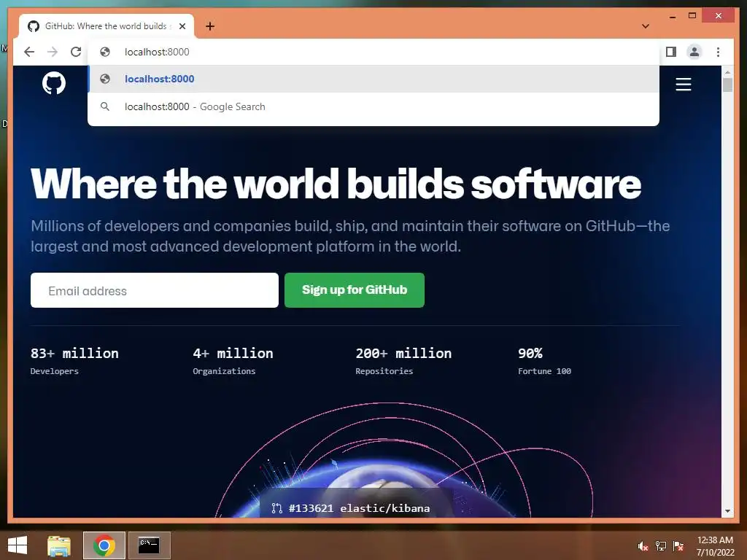The width and height of the screenshot is (747, 560).
Task: Click the magnifier icon in search suggestion
Action: (105, 106)
